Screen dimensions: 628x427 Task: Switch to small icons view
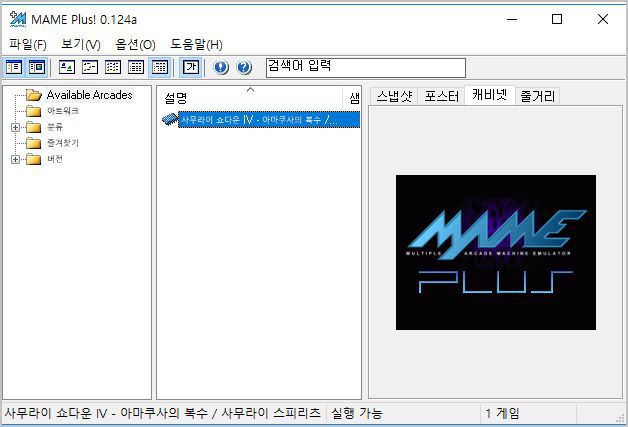coord(90,67)
